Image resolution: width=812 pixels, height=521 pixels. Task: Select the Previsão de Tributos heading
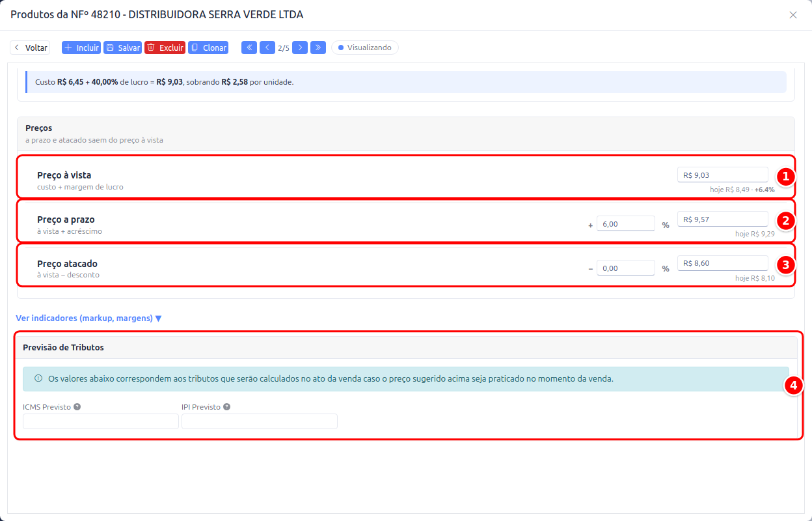coord(63,347)
